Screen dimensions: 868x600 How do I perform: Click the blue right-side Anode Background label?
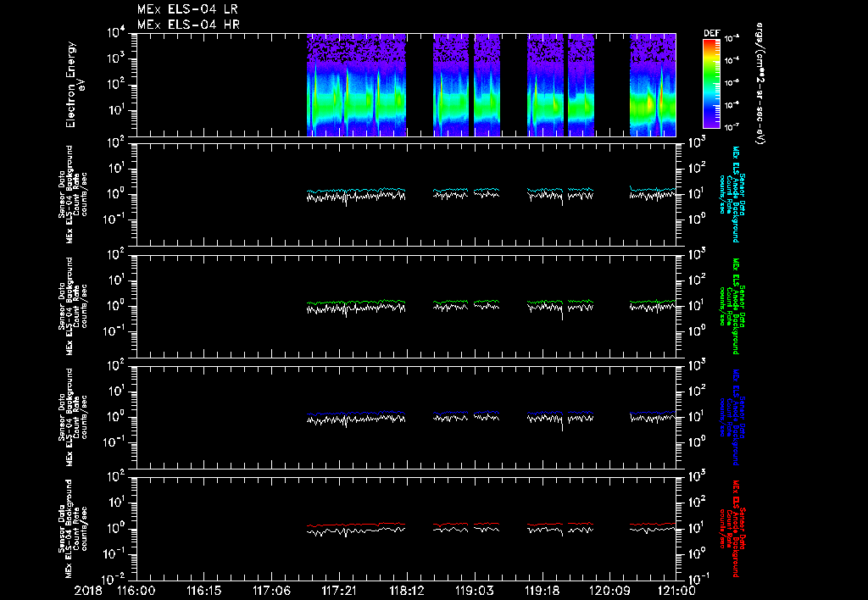[x=732, y=417]
